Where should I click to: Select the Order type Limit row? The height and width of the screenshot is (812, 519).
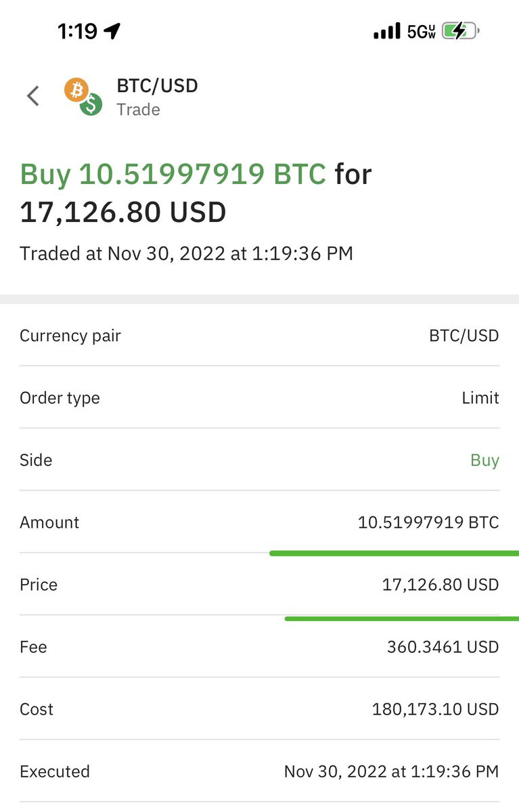259,398
